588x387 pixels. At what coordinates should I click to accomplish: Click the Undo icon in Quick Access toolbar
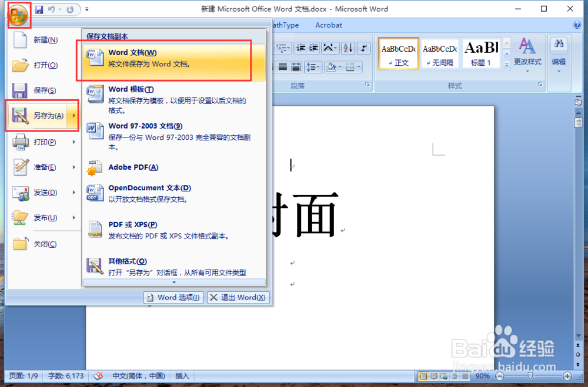[51, 10]
